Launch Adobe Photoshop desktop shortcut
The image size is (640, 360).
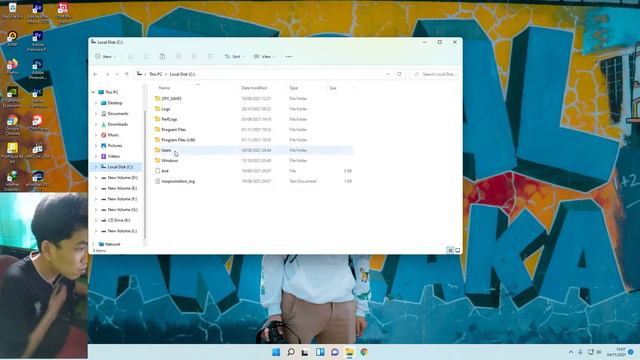click(38, 69)
